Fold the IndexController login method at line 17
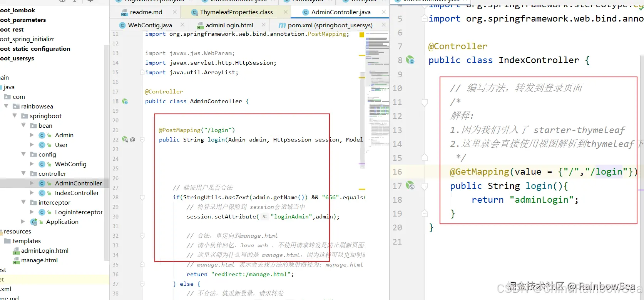Viewport: 644px width, 300px height. click(425, 186)
